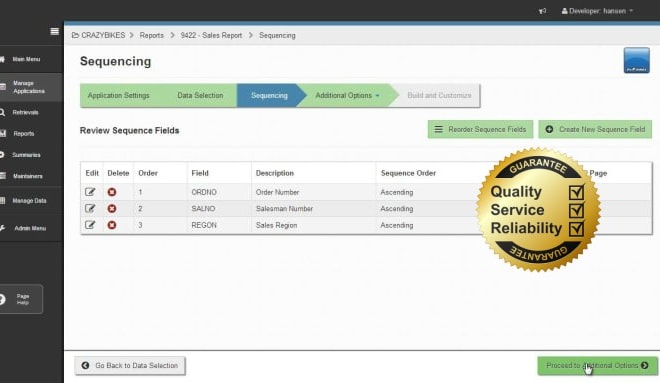Click the Main Menu home icon

point(2,59)
